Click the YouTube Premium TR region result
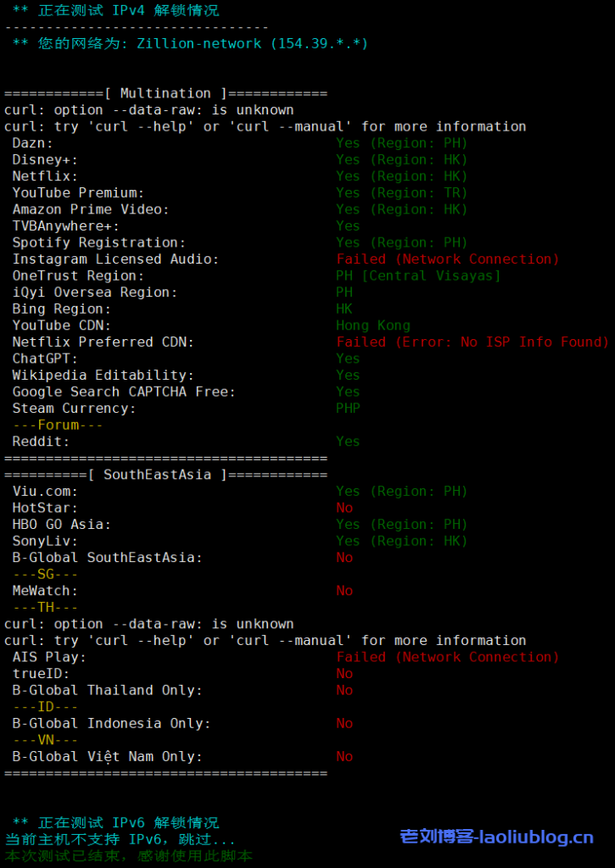This screenshot has height=868, width=615. tap(401, 192)
